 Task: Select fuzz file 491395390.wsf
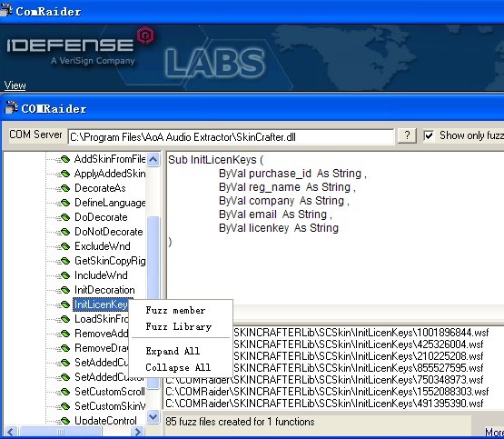click(324, 404)
